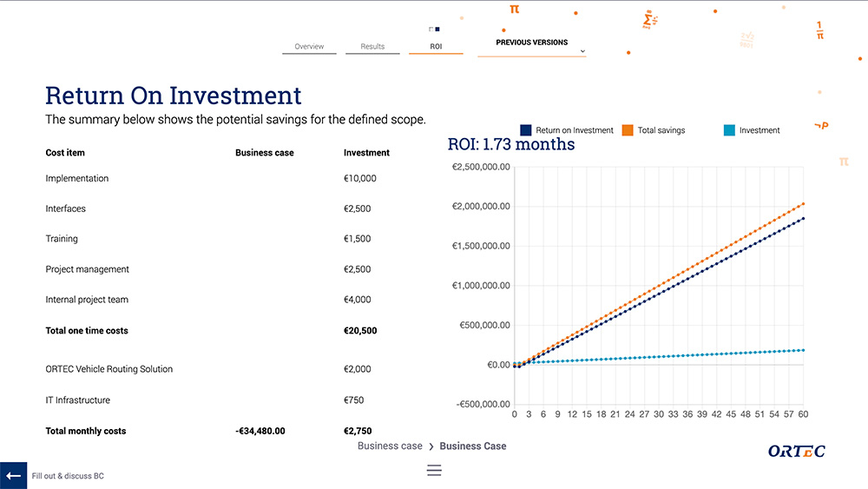Image resolution: width=868 pixels, height=489 pixels.
Task: Click the orange pi symbol at top
Action: click(515, 9)
